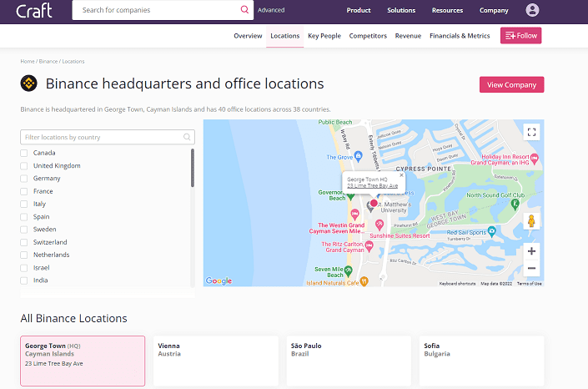Viewport: 588px width, 389px height.
Task: Check the Germany country filter
Action: [x=24, y=179]
